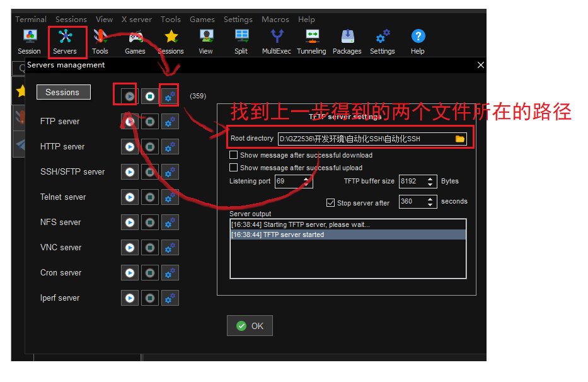This screenshot has width=588, height=382.
Task: Open the X server menu
Action: pyautogui.click(x=137, y=19)
